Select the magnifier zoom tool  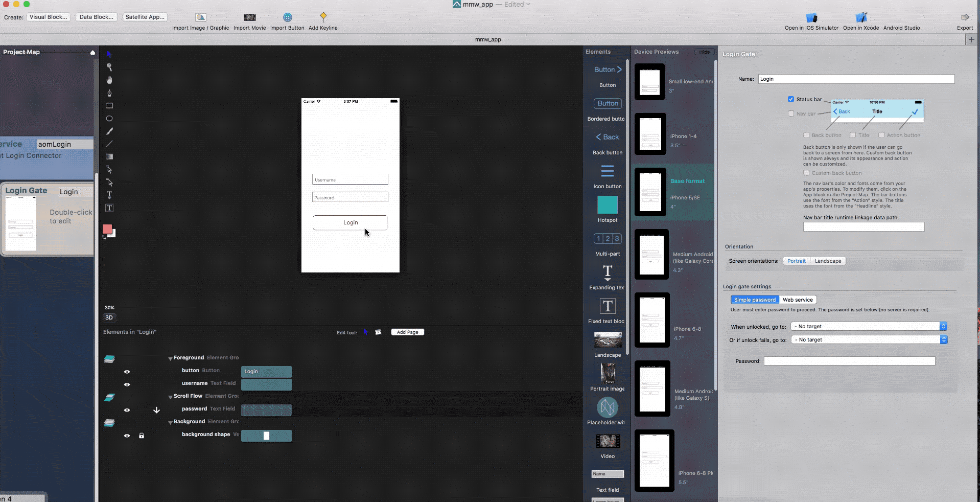coord(109,67)
